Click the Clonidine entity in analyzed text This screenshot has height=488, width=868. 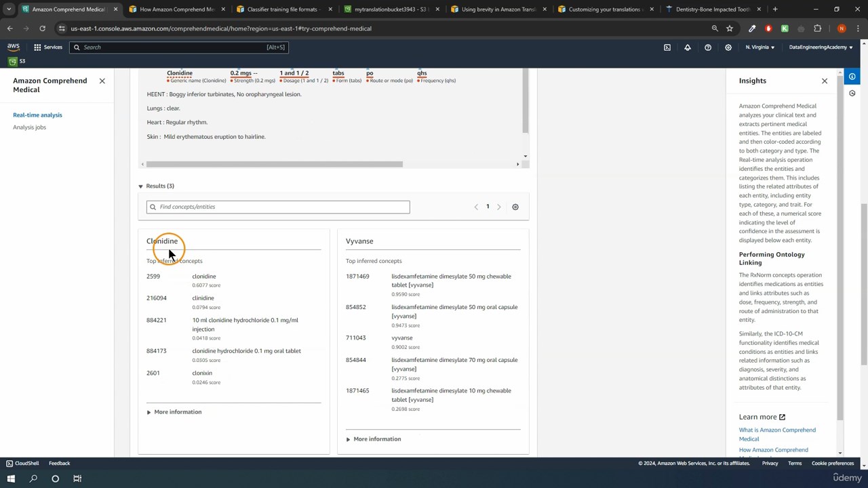click(x=180, y=73)
